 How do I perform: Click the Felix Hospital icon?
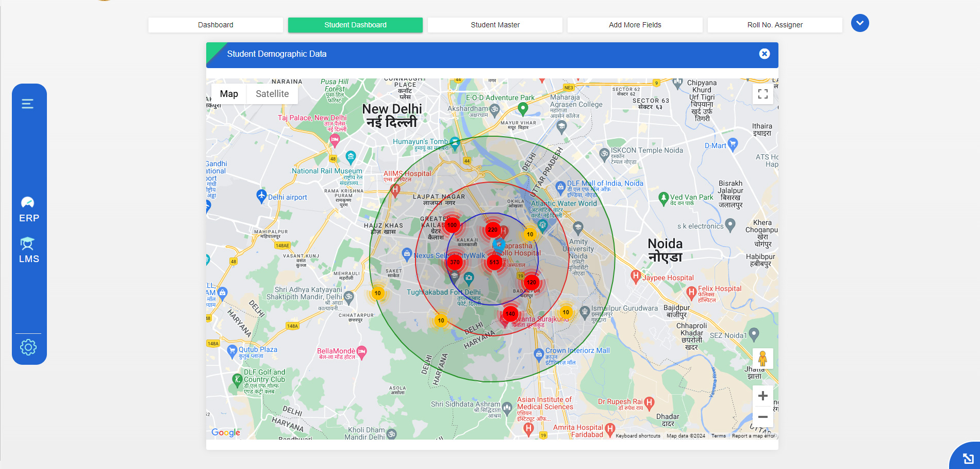pyautogui.click(x=692, y=293)
